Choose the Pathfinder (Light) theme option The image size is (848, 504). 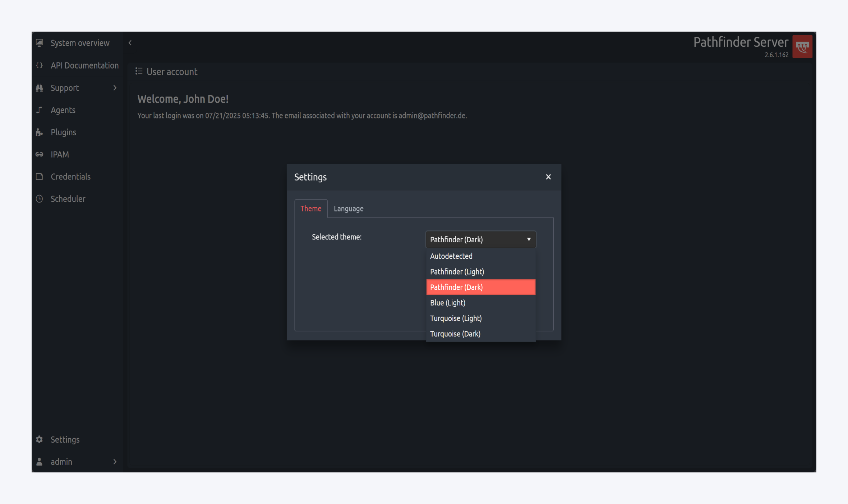tap(457, 272)
